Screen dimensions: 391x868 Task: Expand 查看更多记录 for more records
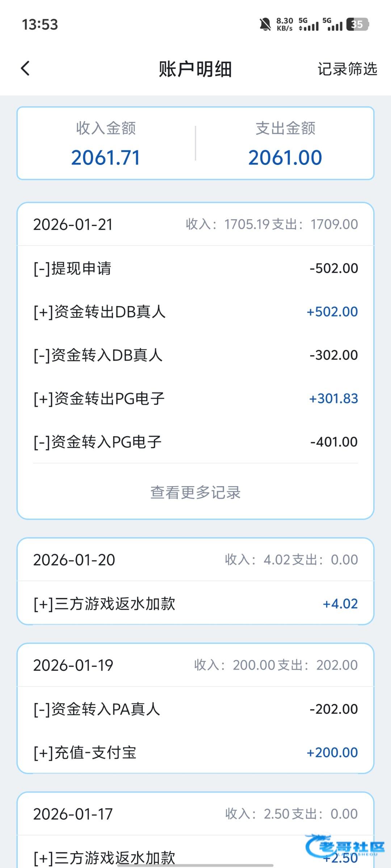pyautogui.click(x=195, y=492)
